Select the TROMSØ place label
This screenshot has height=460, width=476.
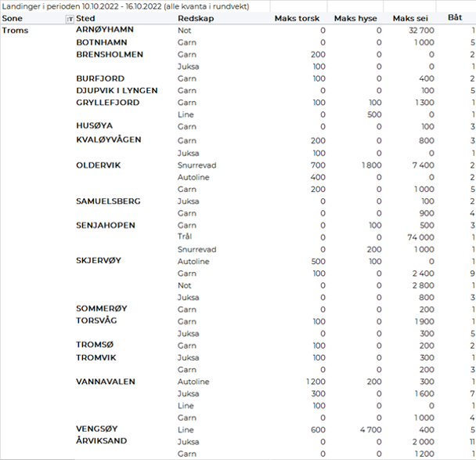96,345
